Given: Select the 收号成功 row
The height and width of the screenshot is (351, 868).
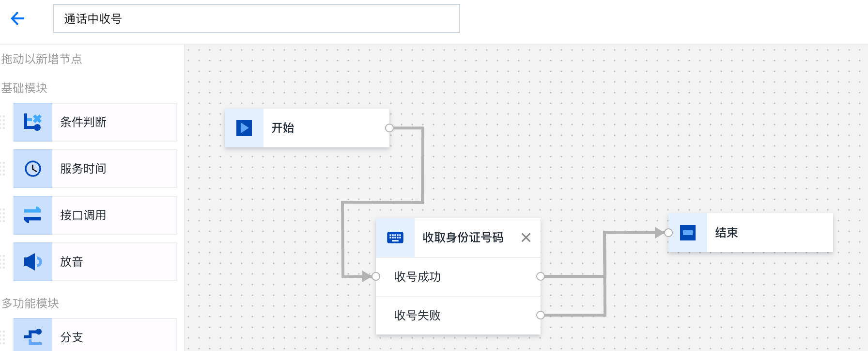Looking at the screenshot, I should point(458,277).
